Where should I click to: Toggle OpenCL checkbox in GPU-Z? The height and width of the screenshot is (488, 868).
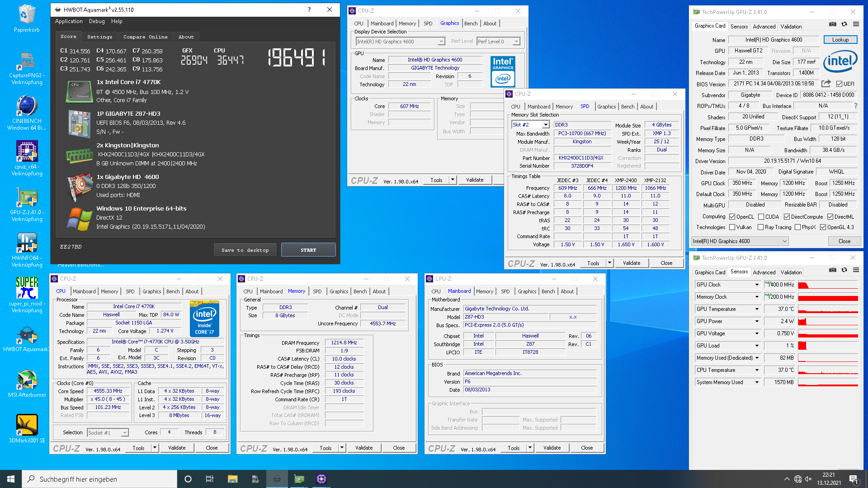[732, 217]
